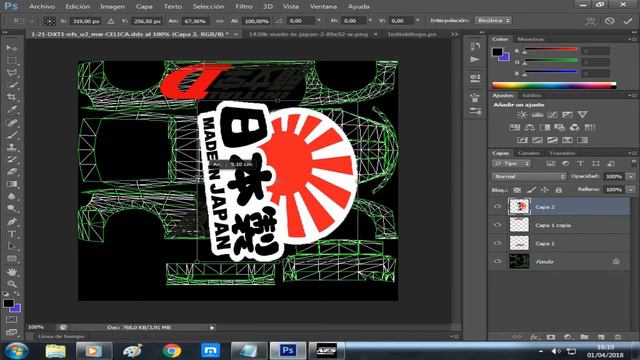Click the layer style fx icon
Viewport: 640px width, 360px height.
tap(534, 337)
